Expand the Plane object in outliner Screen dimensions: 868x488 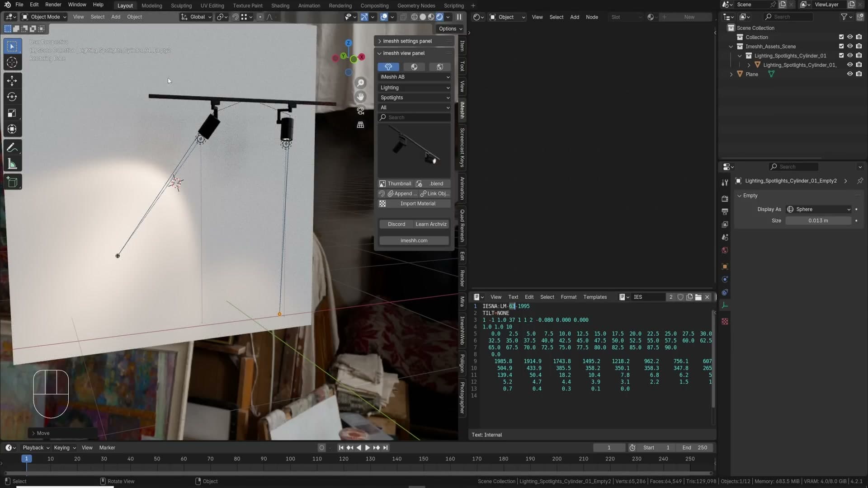click(731, 74)
